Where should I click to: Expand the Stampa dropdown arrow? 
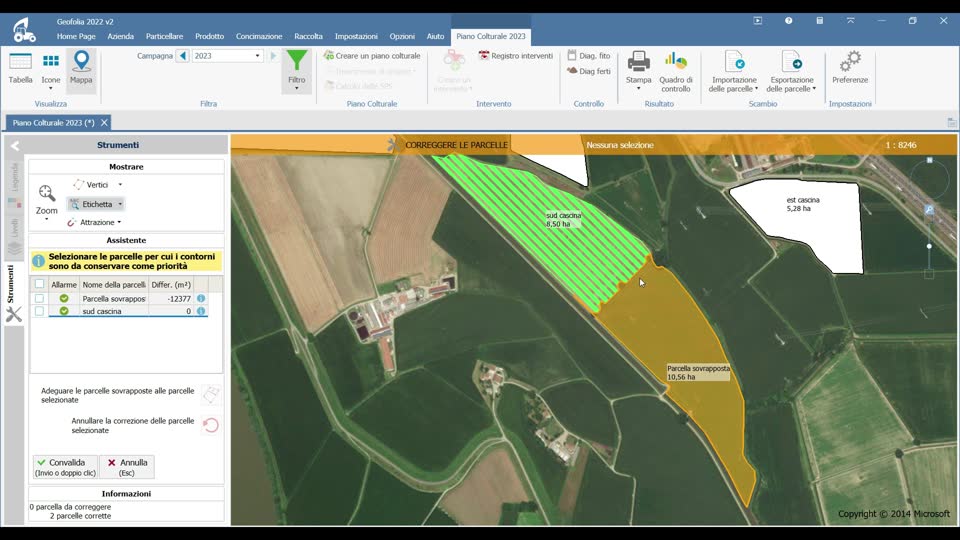click(x=639, y=89)
